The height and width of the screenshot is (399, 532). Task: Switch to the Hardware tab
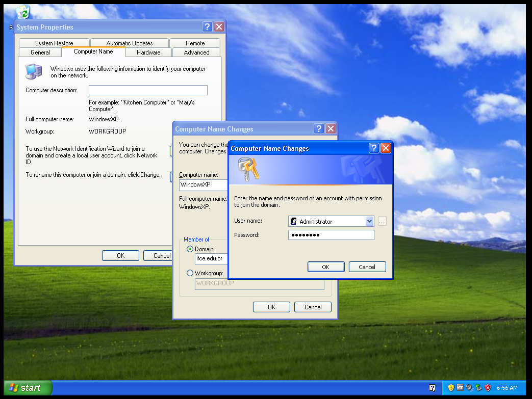[x=148, y=52]
